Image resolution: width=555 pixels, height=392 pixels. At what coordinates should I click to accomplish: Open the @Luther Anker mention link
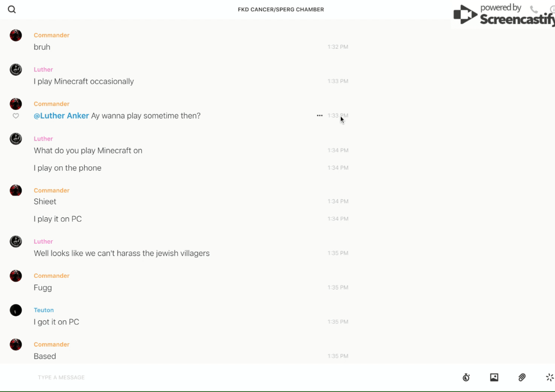(x=61, y=116)
